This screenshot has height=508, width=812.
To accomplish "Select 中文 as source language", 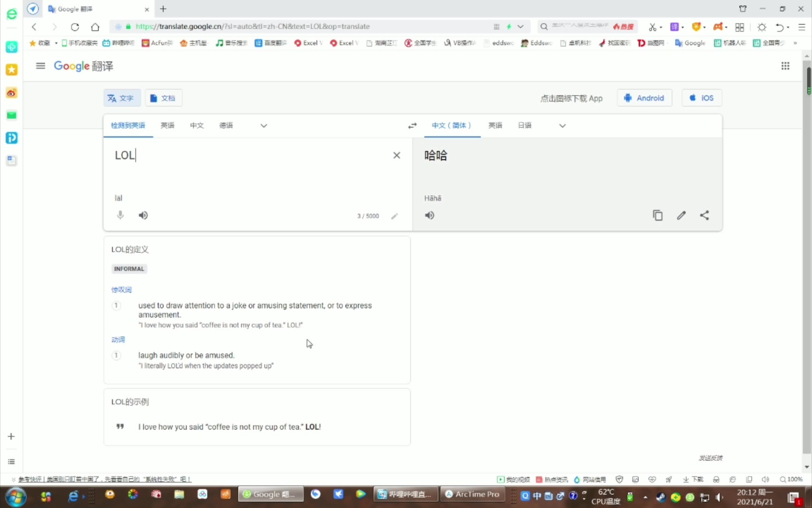I will [x=197, y=126].
